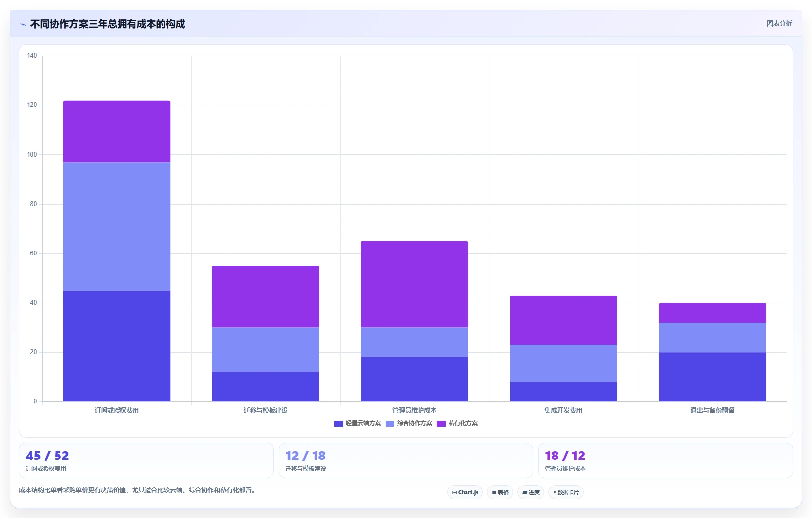The image size is (812, 518).
Task: Click the dark blue segment of 退出与备份预留 bar
Action: click(x=712, y=377)
